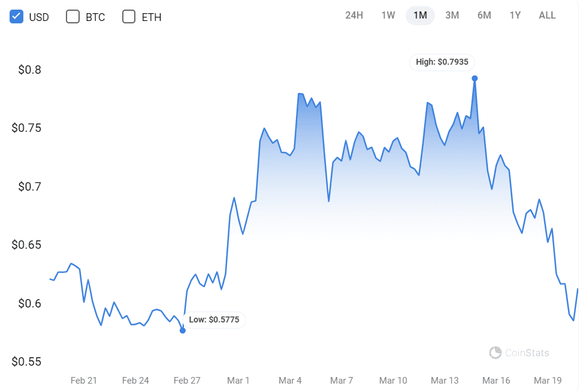
Task: Click the CoinStats logo icon
Action: (495, 353)
